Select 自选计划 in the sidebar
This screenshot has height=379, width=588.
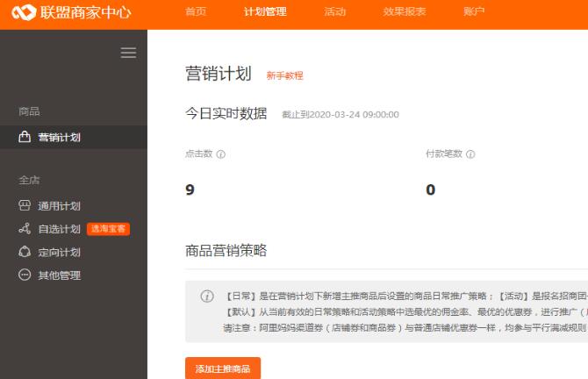coord(60,229)
